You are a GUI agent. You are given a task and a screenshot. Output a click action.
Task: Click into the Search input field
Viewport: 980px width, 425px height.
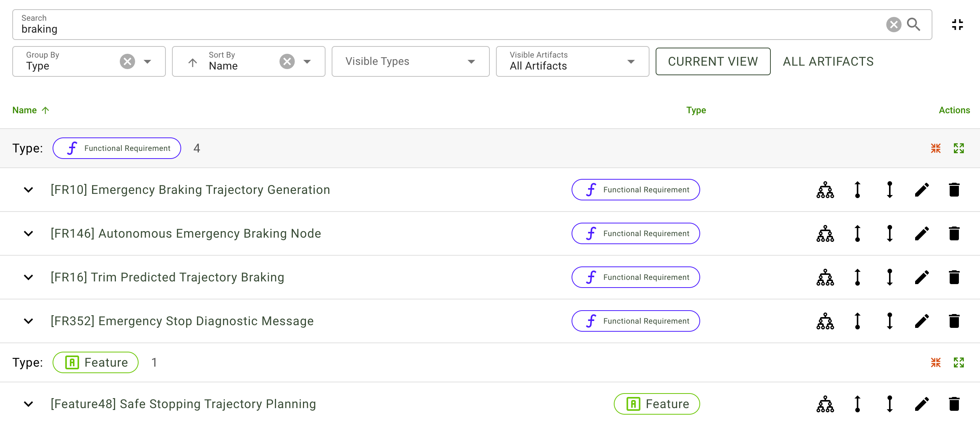pyautogui.click(x=422, y=29)
